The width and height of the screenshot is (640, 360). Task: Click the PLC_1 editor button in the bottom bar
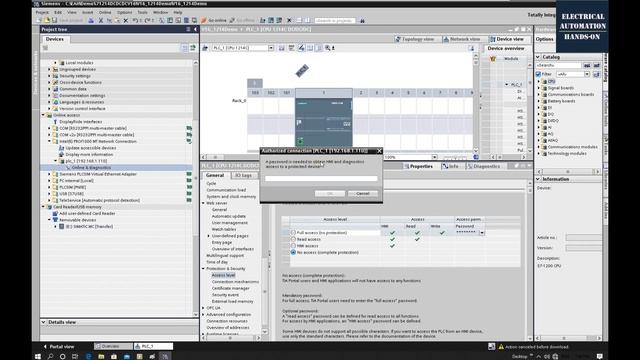click(x=153, y=347)
